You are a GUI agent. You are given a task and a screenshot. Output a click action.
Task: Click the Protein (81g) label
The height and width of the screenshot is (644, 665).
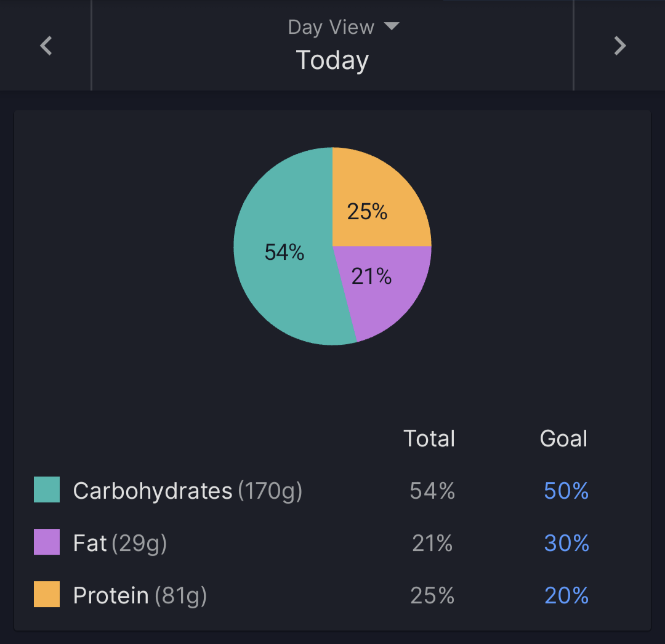click(x=140, y=595)
